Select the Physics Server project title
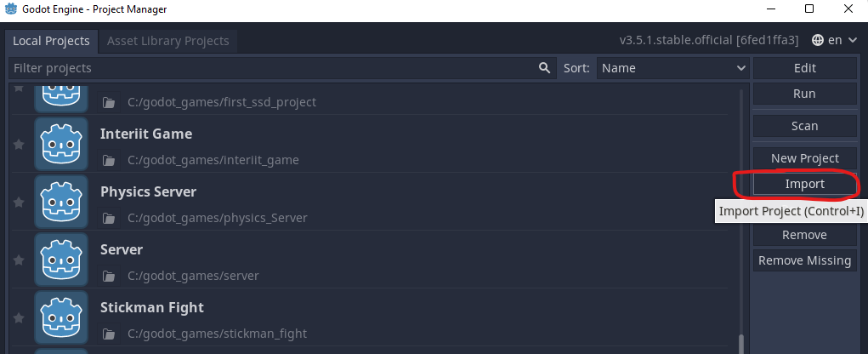Viewport: 868px width, 354px height. 149,192
